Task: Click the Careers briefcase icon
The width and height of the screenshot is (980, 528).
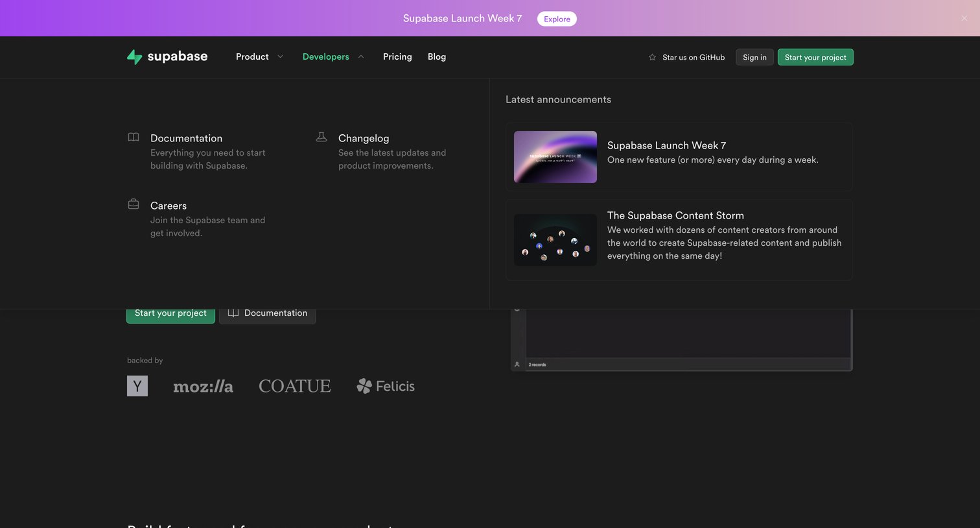Action: [x=134, y=204]
